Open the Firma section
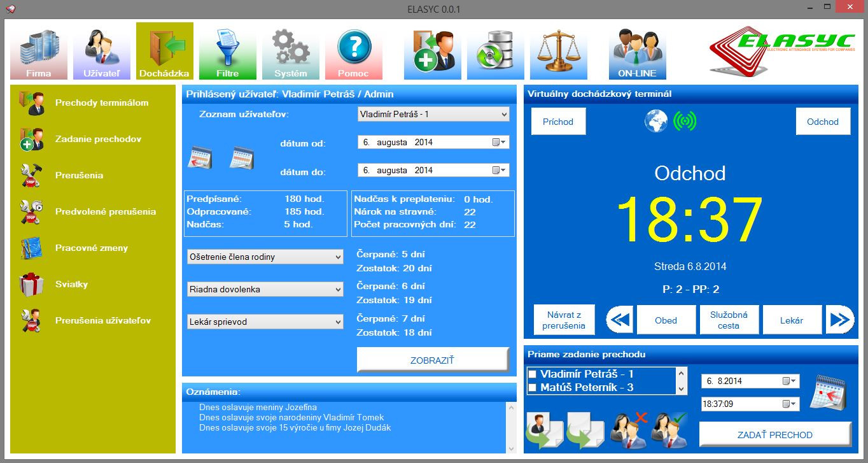 point(39,52)
